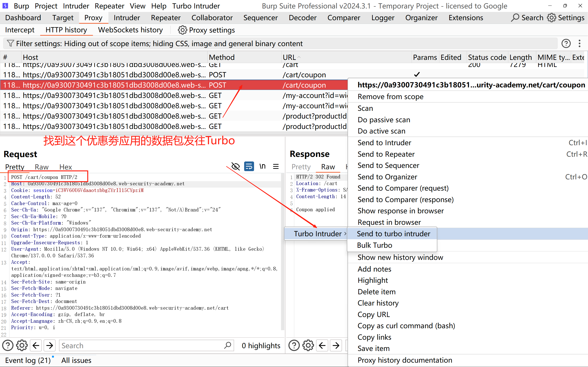Select Send to turbo intruder
The height and width of the screenshot is (367, 588).
[393, 234]
